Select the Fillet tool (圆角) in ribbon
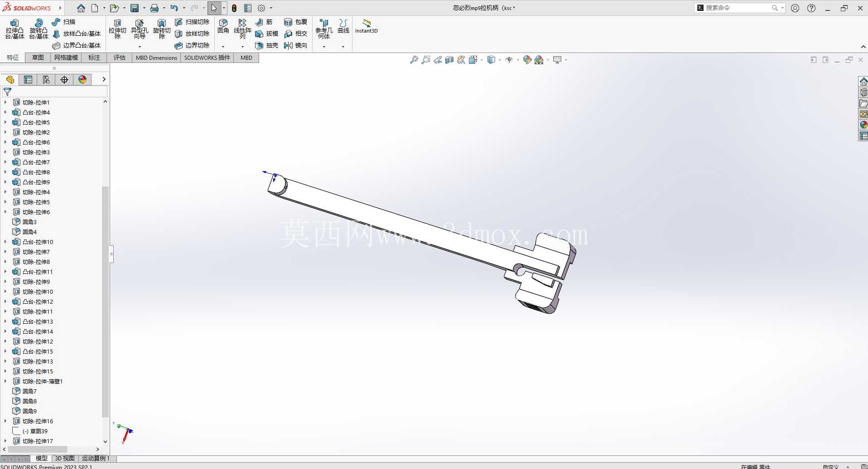 (223, 26)
